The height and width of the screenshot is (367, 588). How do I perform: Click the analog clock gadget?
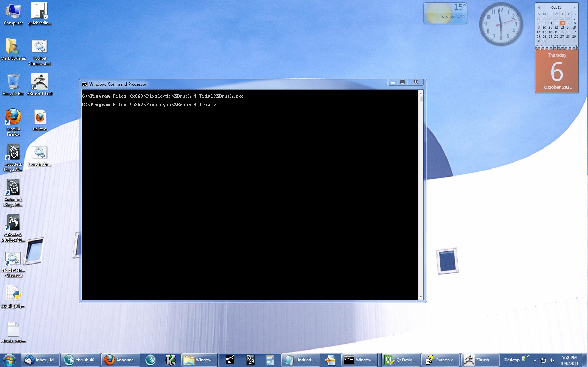501,24
